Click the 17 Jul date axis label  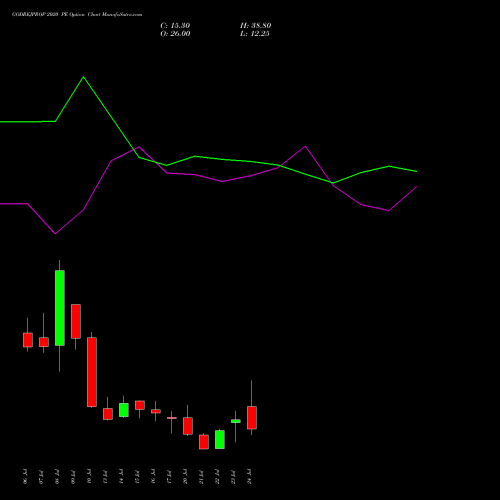(x=169, y=477)
